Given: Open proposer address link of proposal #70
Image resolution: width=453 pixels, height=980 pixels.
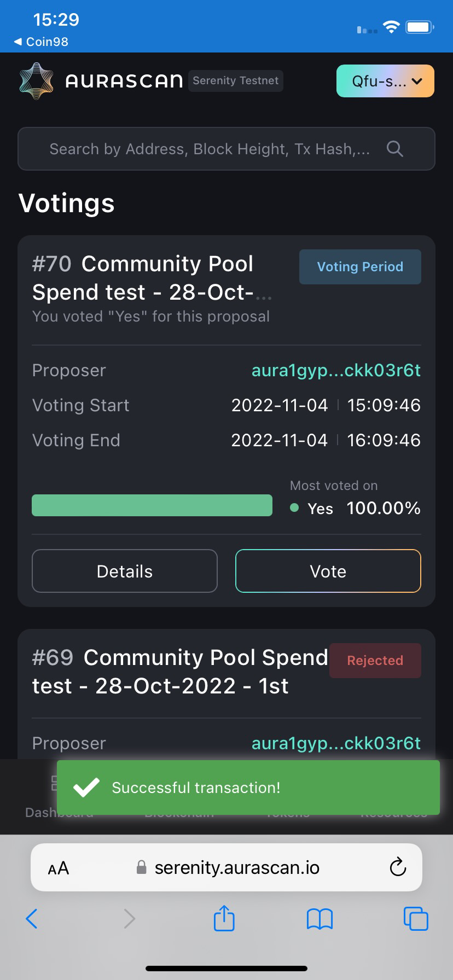Looking at the screenshot, I should (336, 370).
